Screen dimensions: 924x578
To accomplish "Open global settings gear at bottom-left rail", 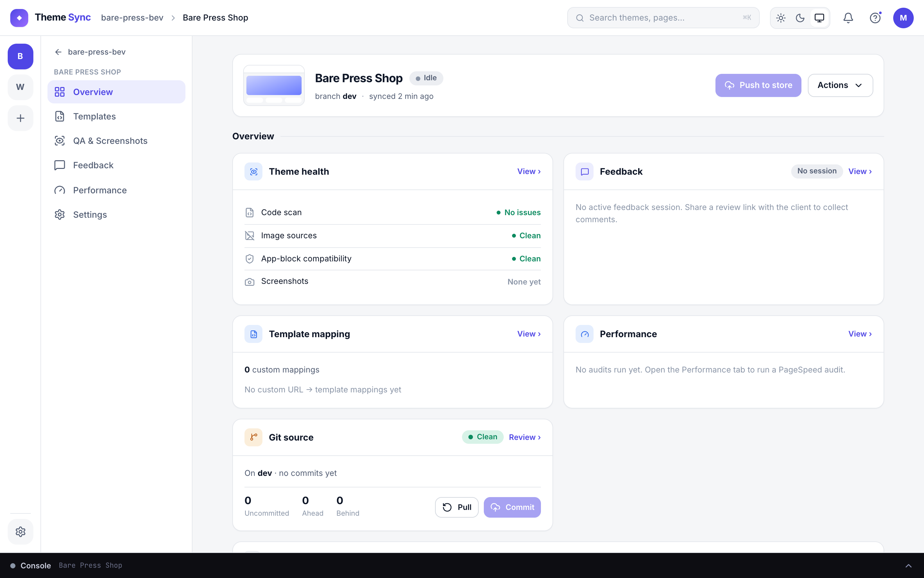I will pos(20,531).
